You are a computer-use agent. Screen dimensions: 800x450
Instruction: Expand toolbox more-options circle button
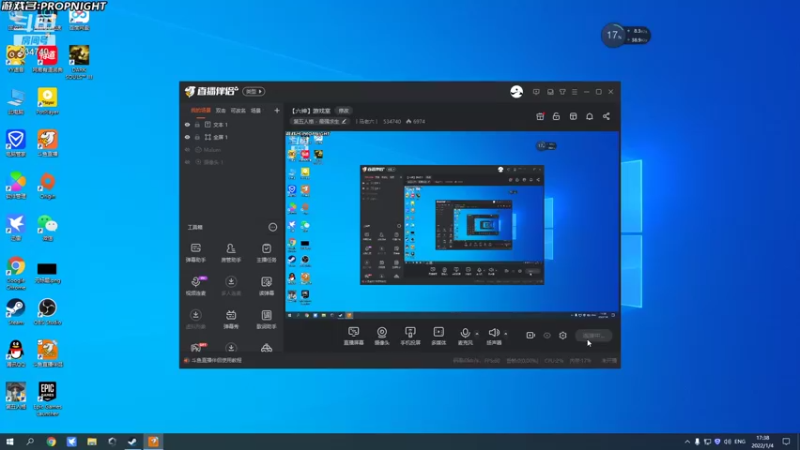[x=272, y=227]
